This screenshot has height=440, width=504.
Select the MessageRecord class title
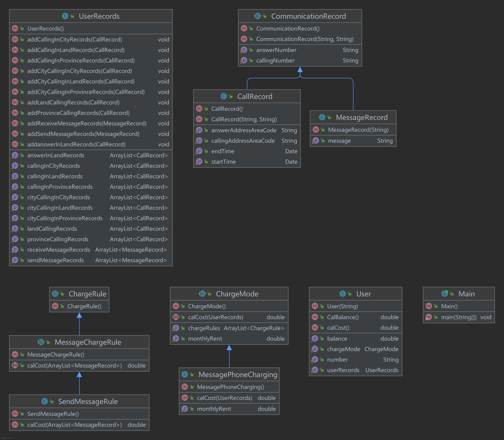(361, 117)
